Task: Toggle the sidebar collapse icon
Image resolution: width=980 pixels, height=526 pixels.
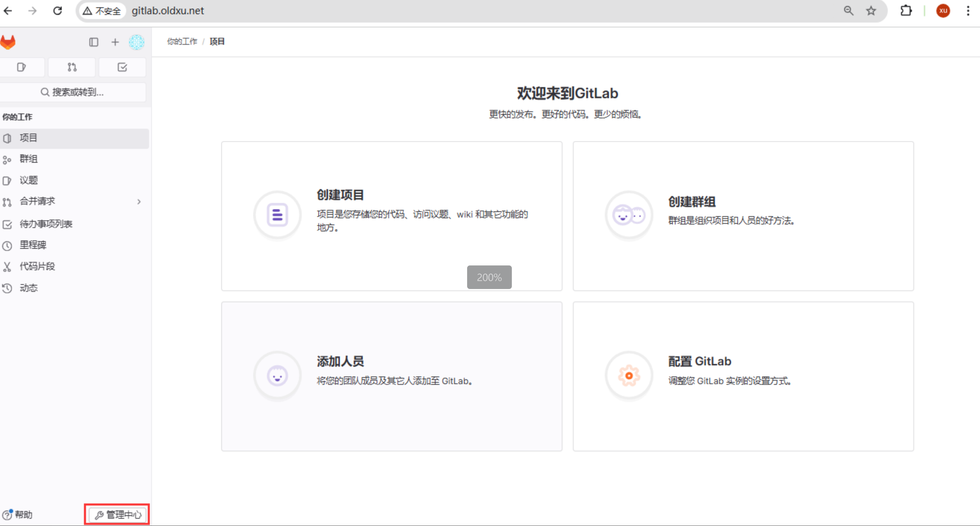Action: click(94, 42)
